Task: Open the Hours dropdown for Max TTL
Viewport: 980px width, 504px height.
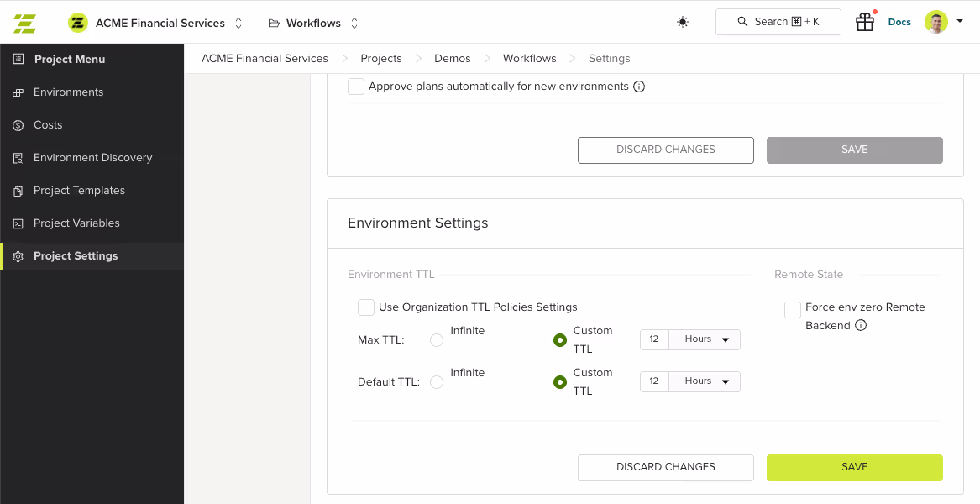Action: pos(705,339)
